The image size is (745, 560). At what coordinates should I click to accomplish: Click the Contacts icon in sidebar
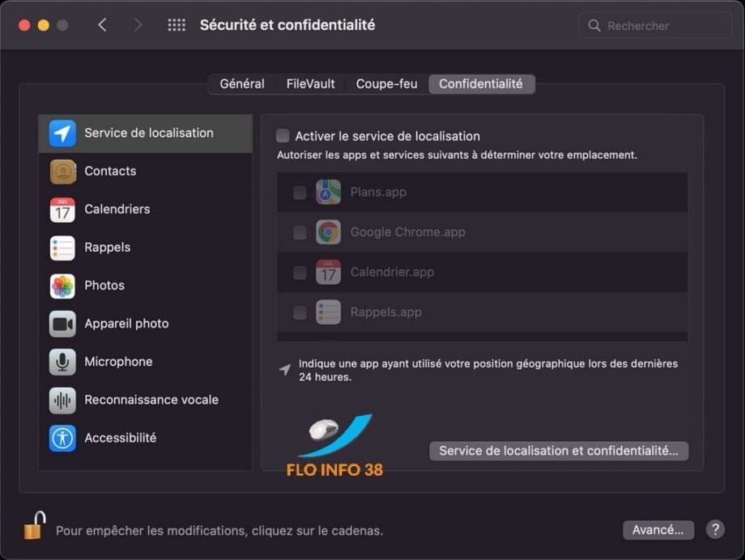tap(62, 172)
